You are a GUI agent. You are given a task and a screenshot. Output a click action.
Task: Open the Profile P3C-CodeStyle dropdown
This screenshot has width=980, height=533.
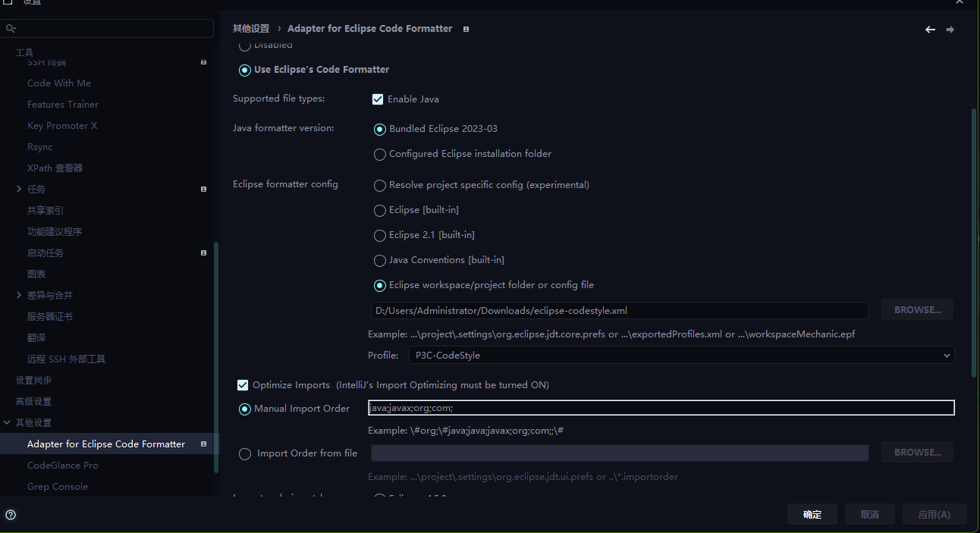coord(681,355)
